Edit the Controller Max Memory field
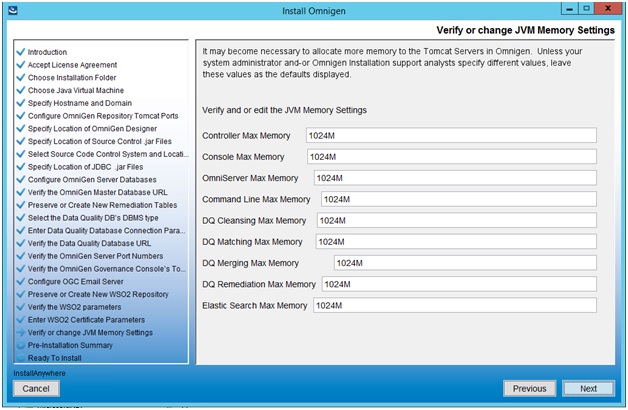The width and height of the screenshot is (628, 410). pyautogui.click(x=451, y=135)
